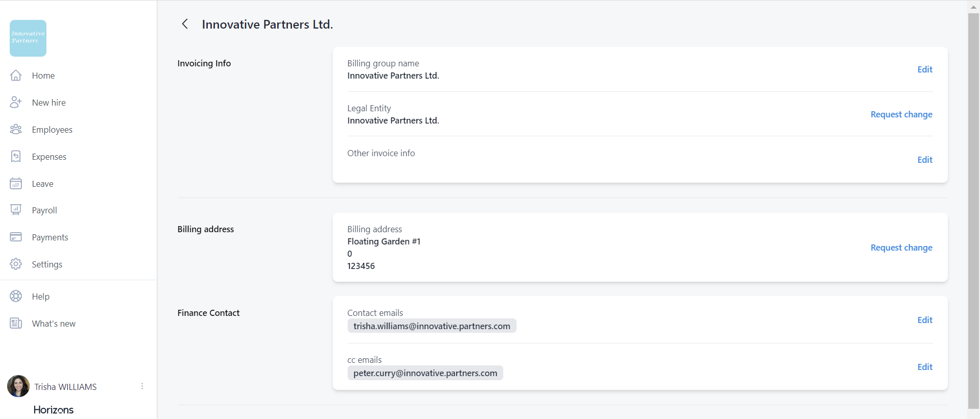The image size is (980, 419).
Task: Go back using the left chevron arrow
Action: click(185, 24)
